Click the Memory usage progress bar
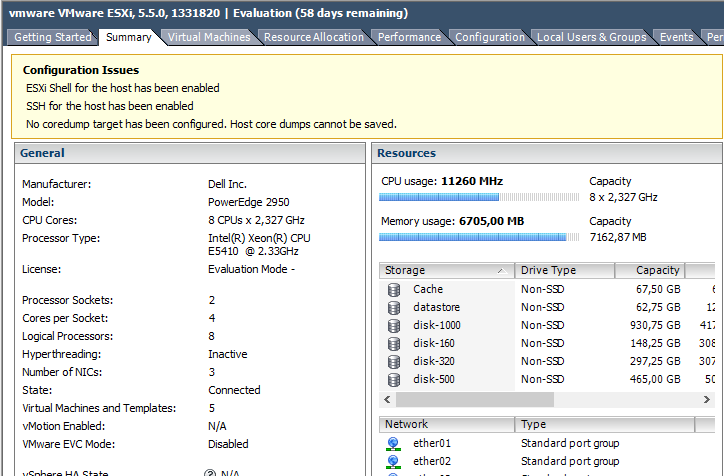This screenshot has height=476, width=724. [479, 237]
